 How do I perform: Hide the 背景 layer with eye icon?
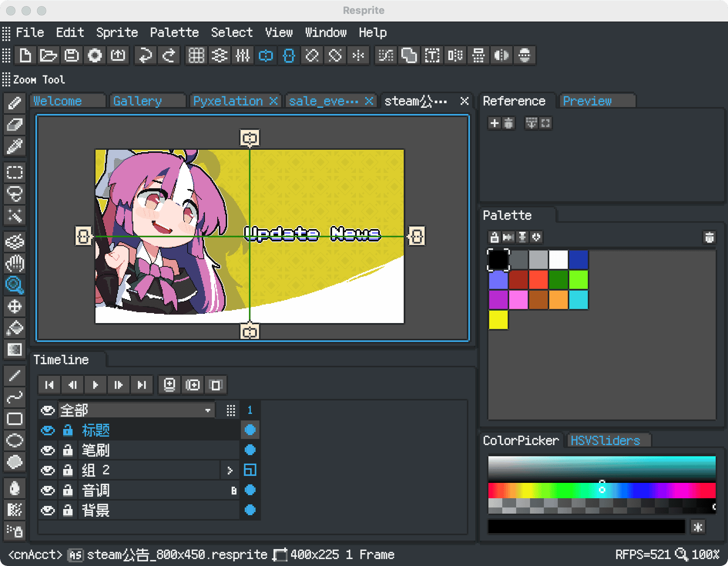[48, 511]
